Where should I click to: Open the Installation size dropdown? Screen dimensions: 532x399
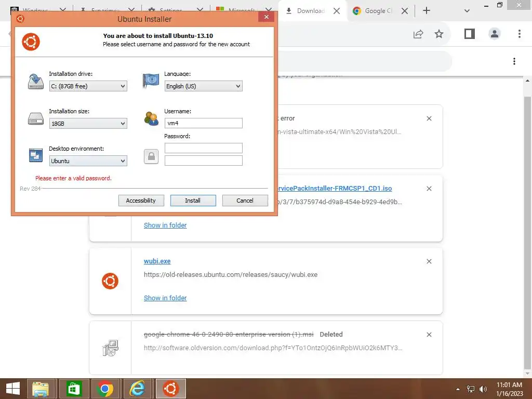(88, 124)
